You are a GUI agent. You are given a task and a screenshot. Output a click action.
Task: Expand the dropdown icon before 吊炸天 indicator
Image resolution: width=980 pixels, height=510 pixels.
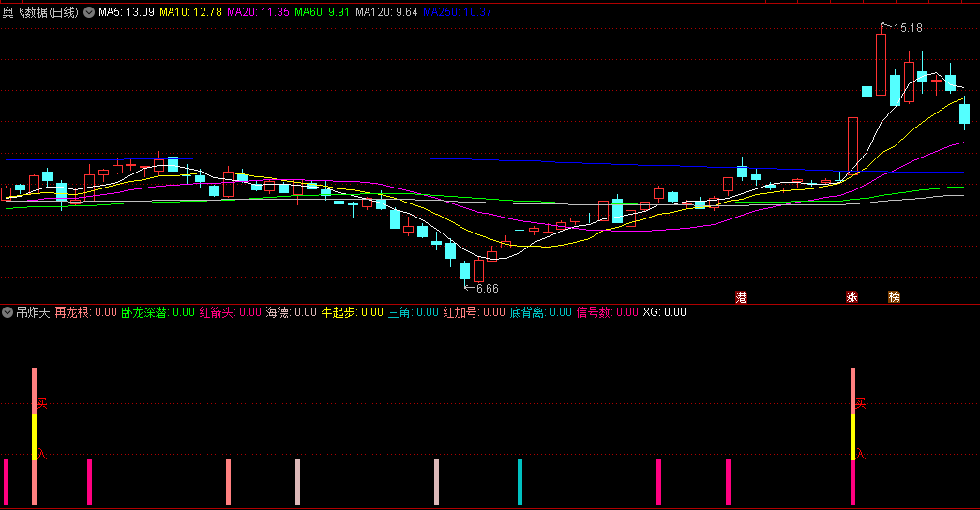pos(8,312)
